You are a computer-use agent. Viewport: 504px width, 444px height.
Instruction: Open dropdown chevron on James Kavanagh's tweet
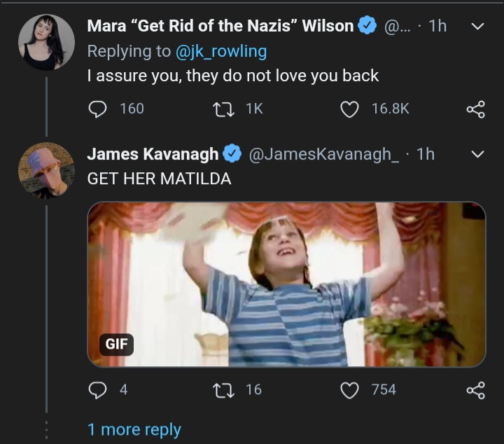tap(477, 154)
